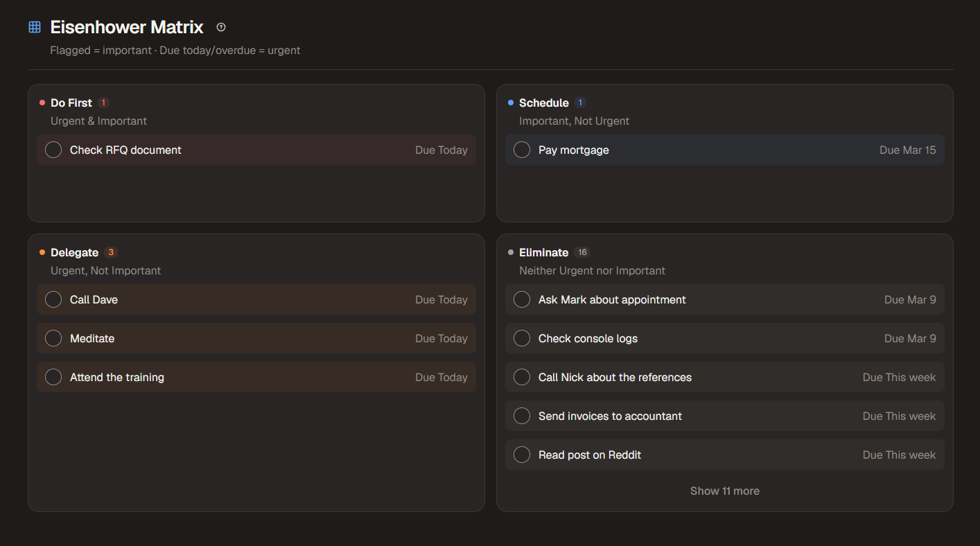
Task: Click the Eisenhower Matrix grid icon
Action: 35,27
